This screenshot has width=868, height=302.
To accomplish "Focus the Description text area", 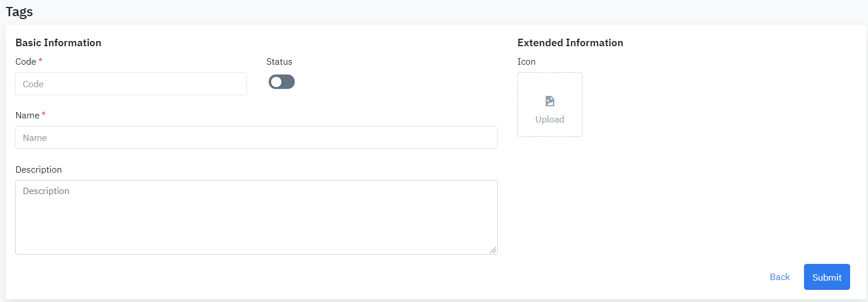I will (256, 217).
